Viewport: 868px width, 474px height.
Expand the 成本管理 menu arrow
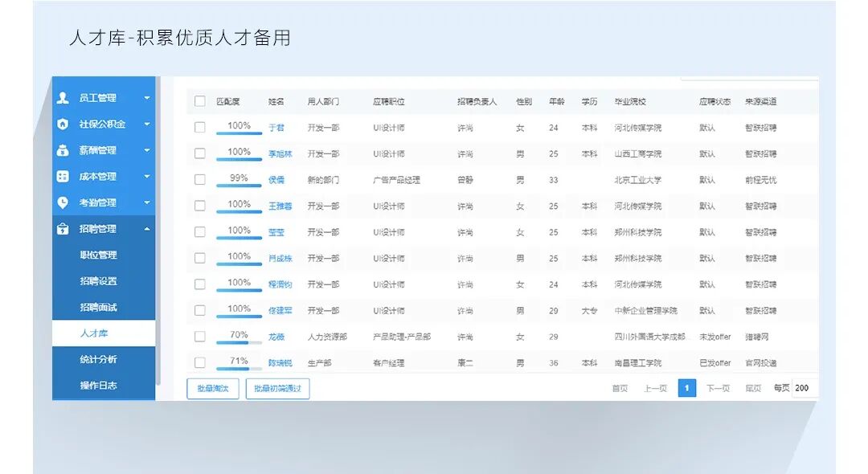pyautogui.click(x=147, y=177)
